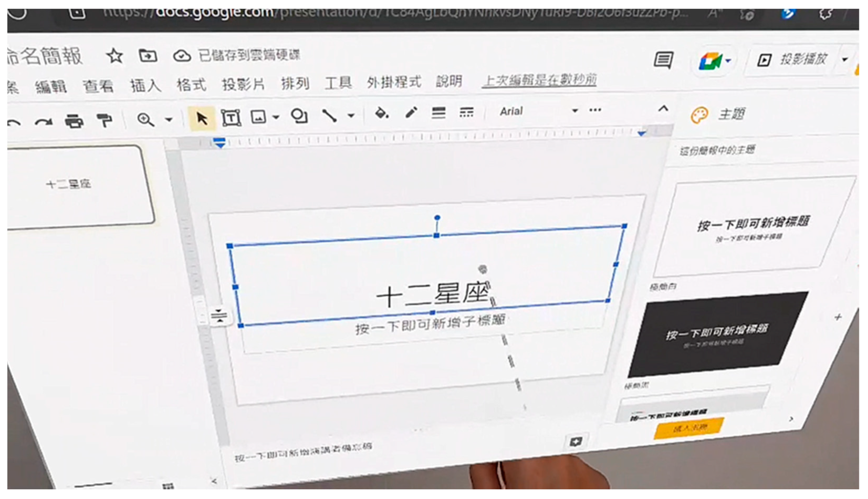Screen dimensions: 868x499
Task: Expand the Google Meet dropdown arrow
Action: pyautogui.click(x=728, y=61)
